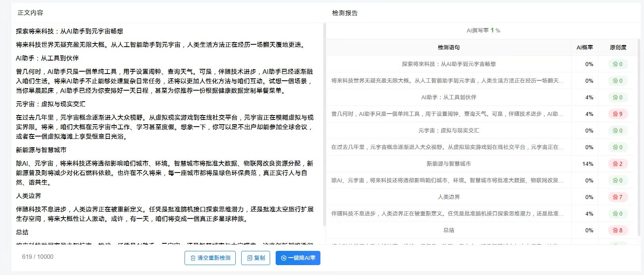Click the green badge in the 探索将来科技 title row

pyautogui.click(x=617, y=64)
